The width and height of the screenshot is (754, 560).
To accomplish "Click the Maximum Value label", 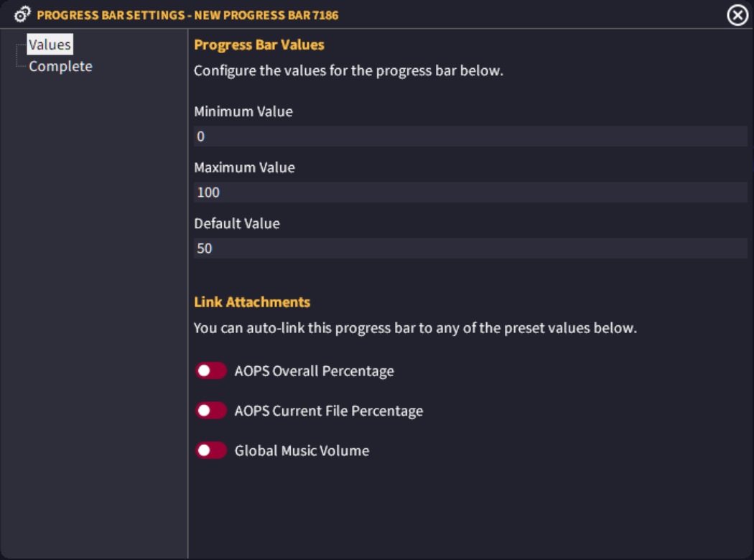I will tap(244, 167).
